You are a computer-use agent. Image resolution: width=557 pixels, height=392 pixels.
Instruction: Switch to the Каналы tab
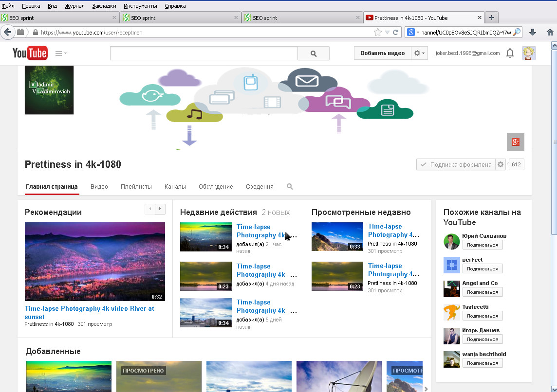tap(175, 187)
